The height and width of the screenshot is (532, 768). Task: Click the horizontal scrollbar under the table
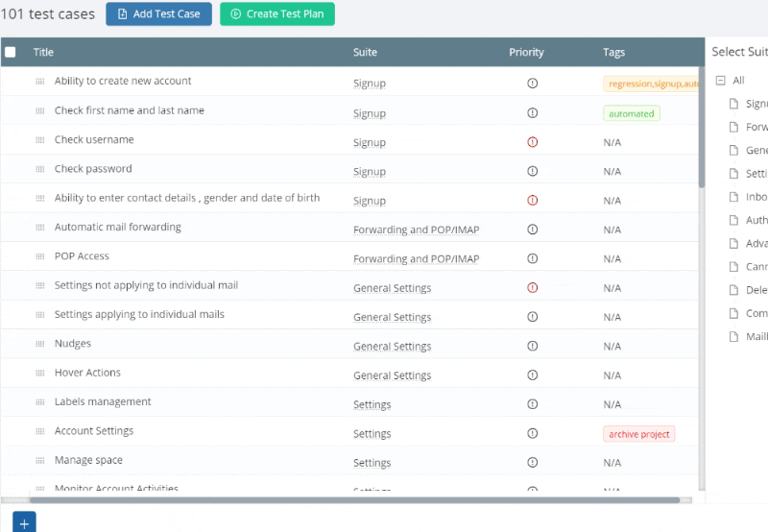pos(354,500)
